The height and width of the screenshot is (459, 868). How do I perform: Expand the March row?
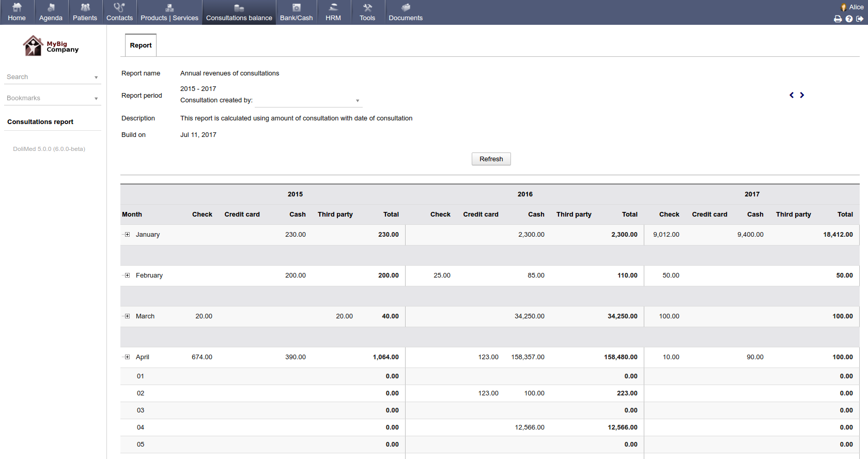[x=127, y=316]
